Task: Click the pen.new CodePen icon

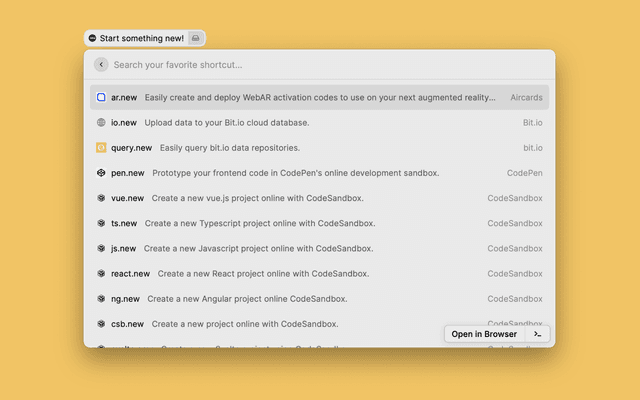Action: (101, 173)
